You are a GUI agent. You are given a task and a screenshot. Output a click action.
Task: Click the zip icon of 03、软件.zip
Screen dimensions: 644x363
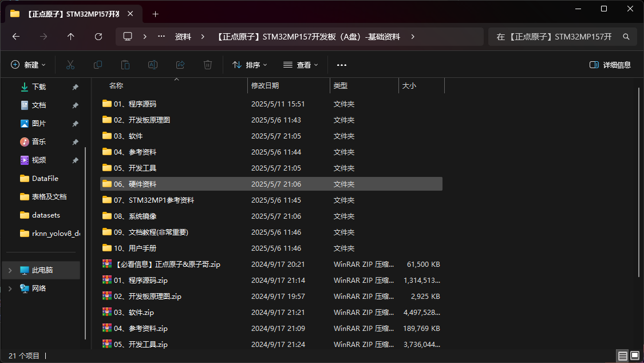coord(107,311)
